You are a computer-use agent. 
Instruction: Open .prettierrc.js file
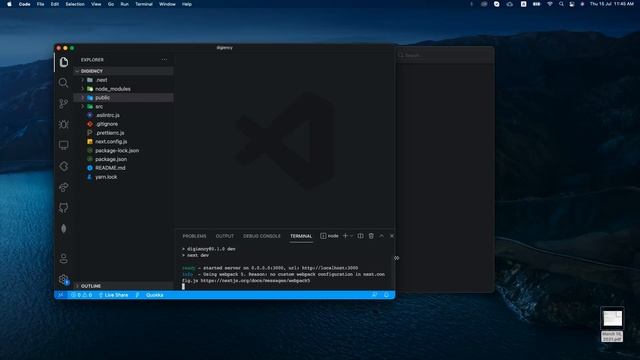[x=123, y=133]
